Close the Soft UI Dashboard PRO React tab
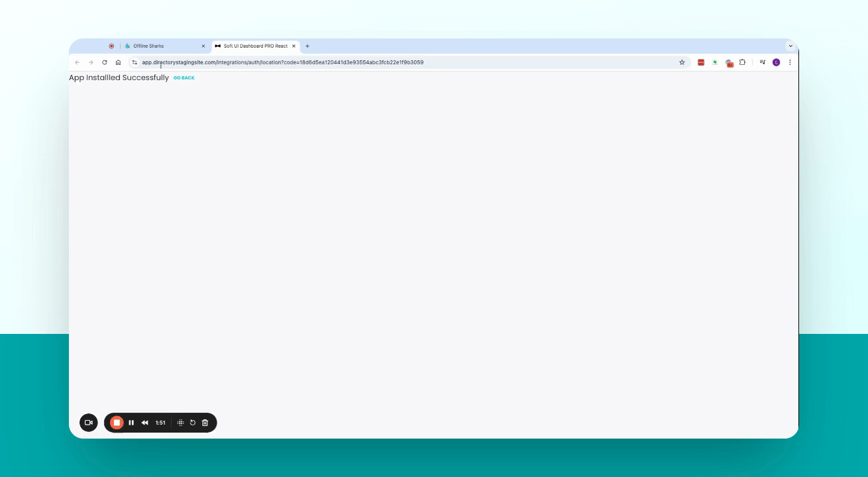This screenshot has height=477, width=868. click(294, 46)
